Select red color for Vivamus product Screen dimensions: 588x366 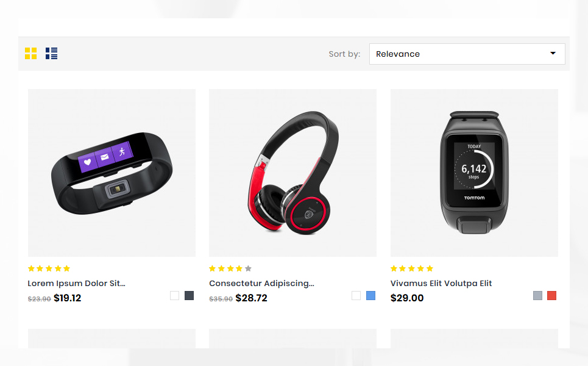coord(551,295)
